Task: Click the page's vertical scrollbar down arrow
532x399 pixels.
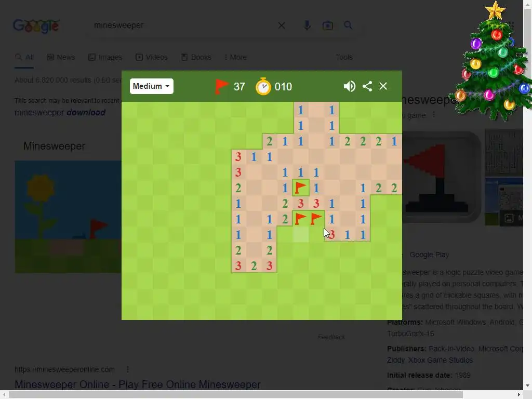Action: (527, 386)
